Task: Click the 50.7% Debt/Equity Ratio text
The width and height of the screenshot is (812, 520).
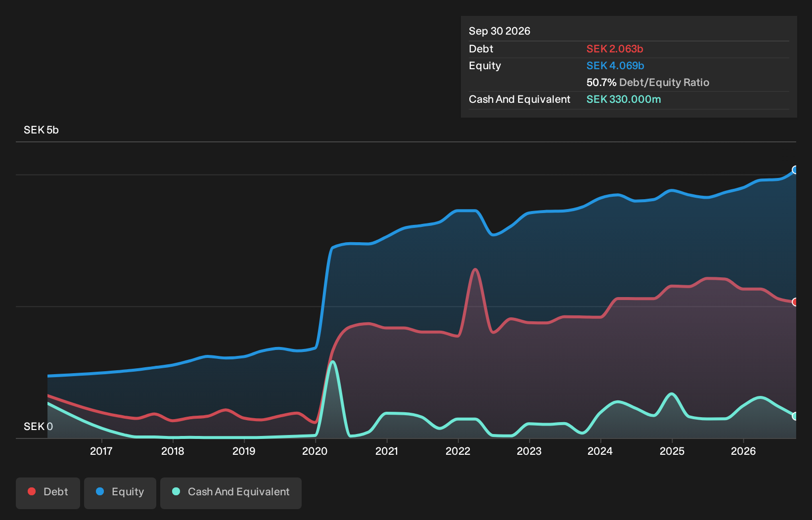Action: tap(648, 83)
